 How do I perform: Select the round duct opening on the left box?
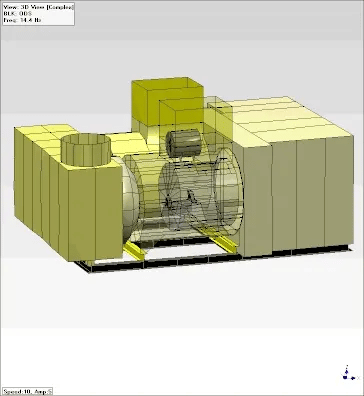pyautogui.click(x=86, y=149)
